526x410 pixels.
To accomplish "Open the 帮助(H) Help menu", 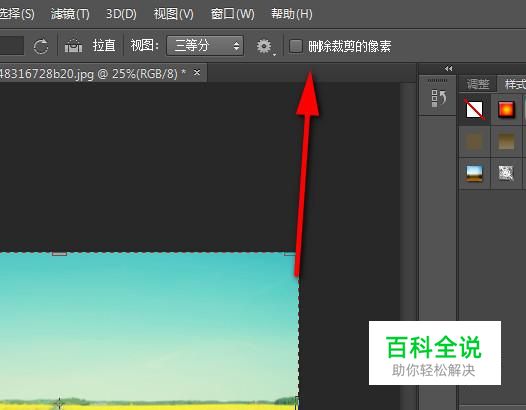I will (292, 14).
